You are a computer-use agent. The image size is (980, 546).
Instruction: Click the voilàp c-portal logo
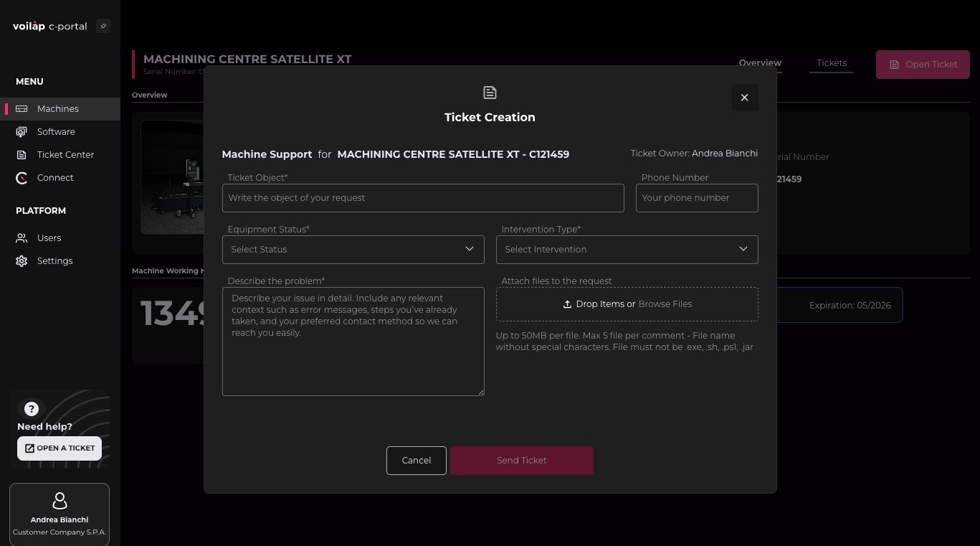pyautogui.click(x=50, y=27)
